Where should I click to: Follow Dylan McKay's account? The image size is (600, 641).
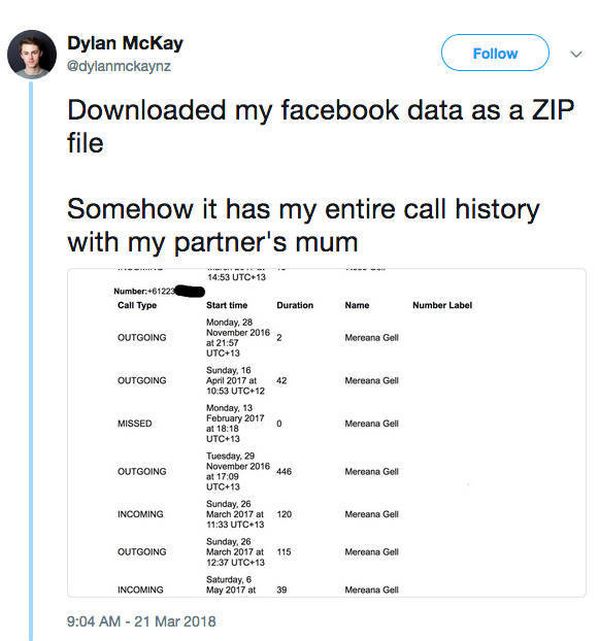click(495, 53)
